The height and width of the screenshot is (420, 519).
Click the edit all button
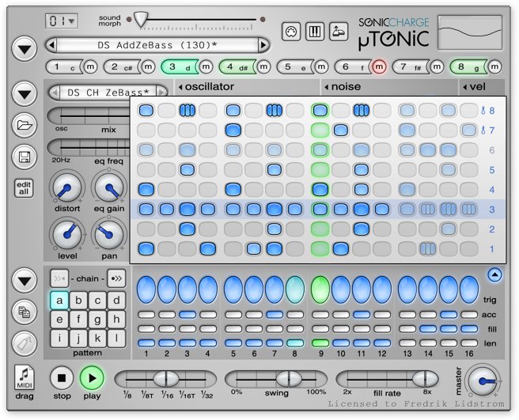pos(24,188)
